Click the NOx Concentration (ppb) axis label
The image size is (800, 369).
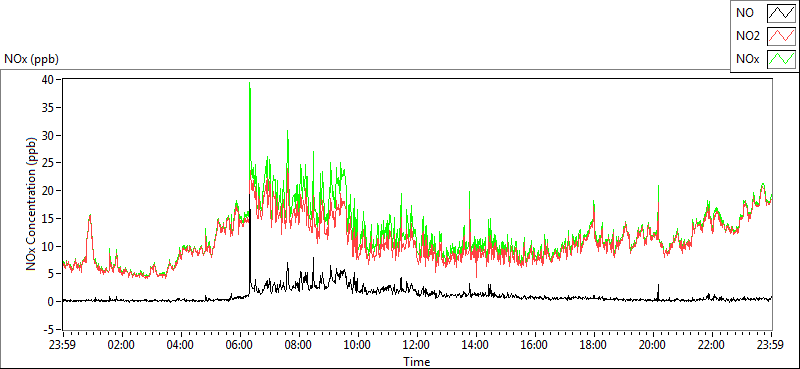pos(32,204)
